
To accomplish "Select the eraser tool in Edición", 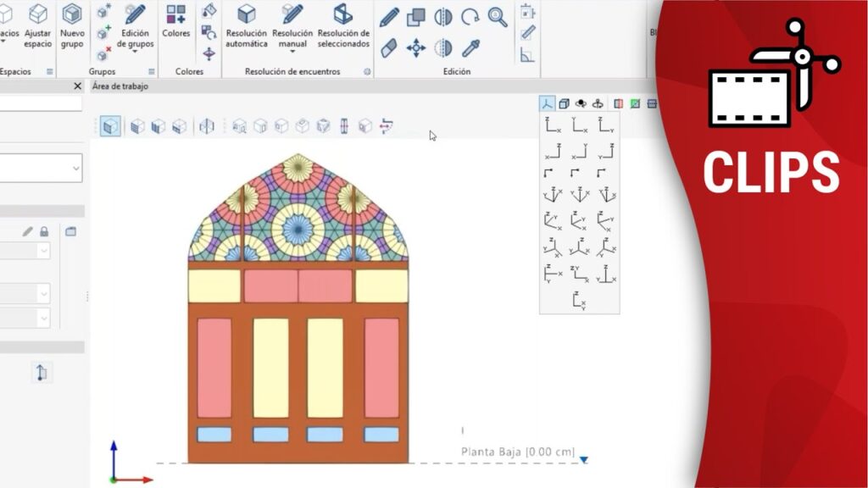I will tap(389, 47).
